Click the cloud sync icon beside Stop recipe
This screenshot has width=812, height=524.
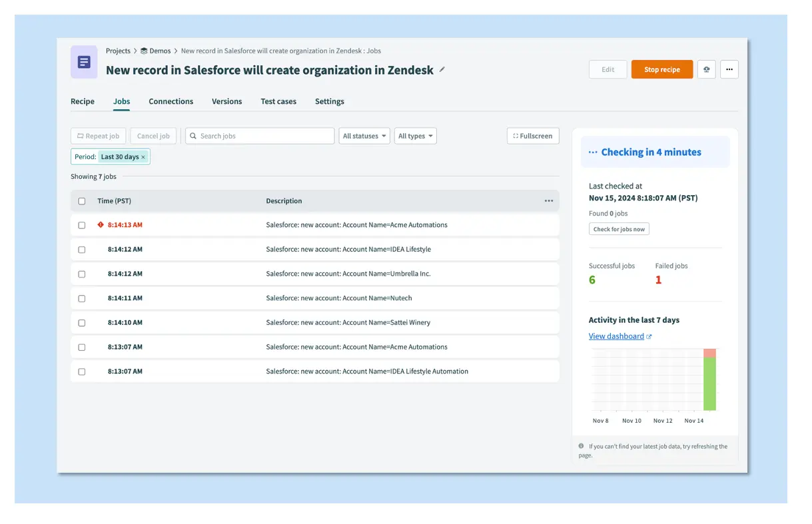[x=706, y=69]
